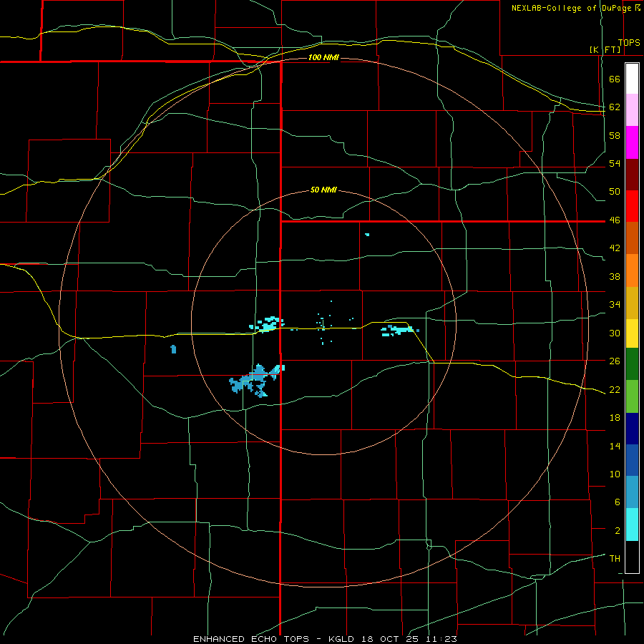The height and width of the screenshot is (644, 644).
Task: Click the legend value '38'
Action: pos(615,276)
